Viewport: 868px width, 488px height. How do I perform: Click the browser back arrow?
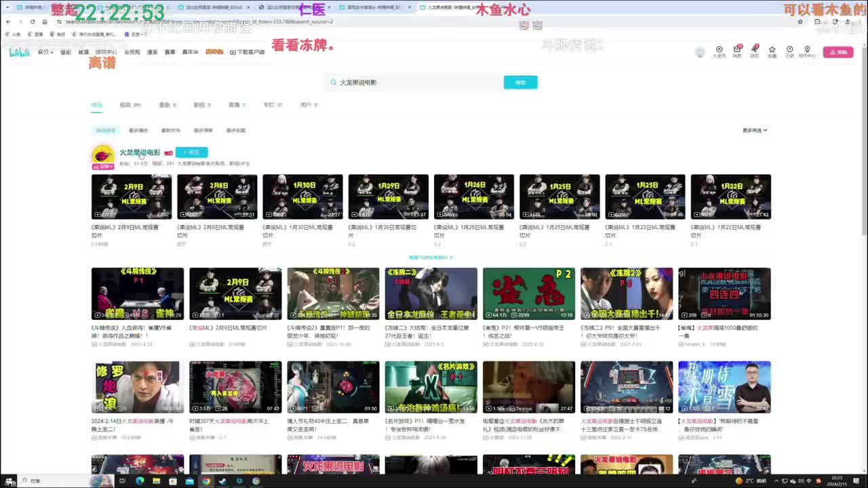point(8,22)
